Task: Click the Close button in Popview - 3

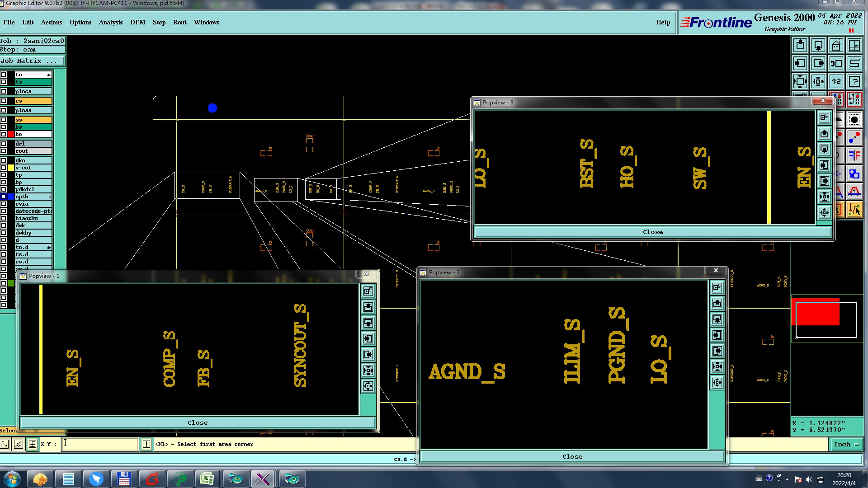Action: pos(653,232)
